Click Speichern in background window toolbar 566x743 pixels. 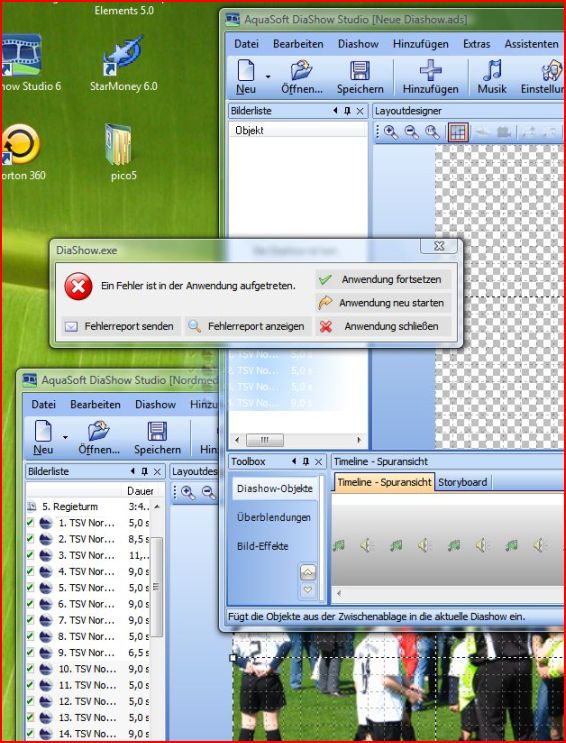[x=157, y=437]
